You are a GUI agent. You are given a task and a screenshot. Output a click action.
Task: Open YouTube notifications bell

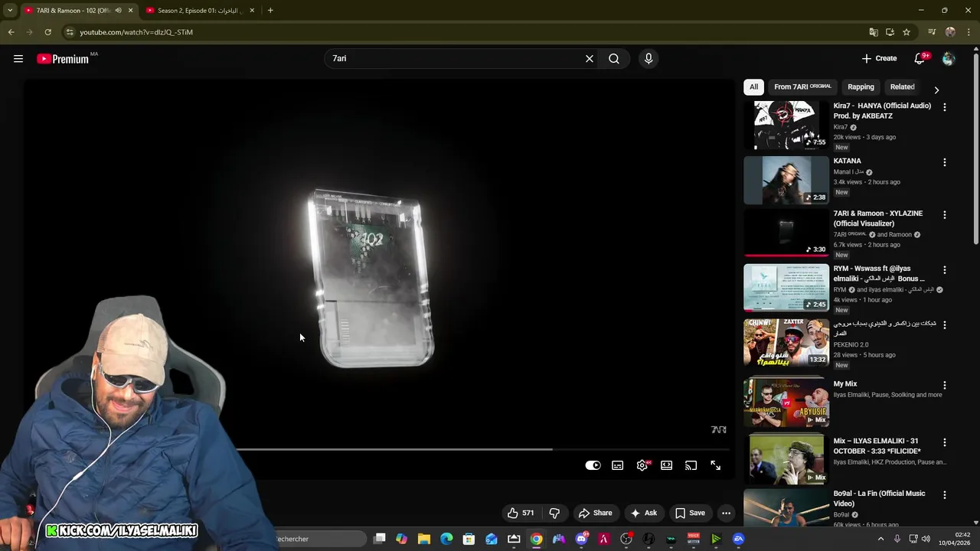pyautogui.click(x=920, y=59)
